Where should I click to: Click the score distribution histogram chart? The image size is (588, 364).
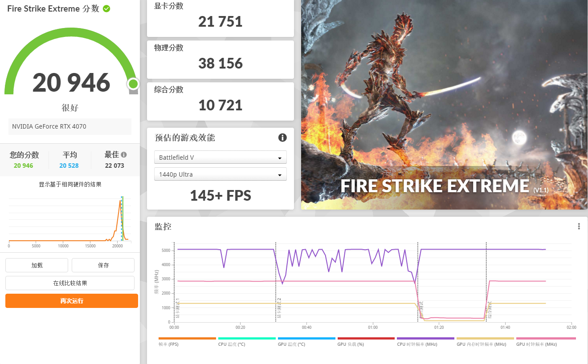(69, 220)
